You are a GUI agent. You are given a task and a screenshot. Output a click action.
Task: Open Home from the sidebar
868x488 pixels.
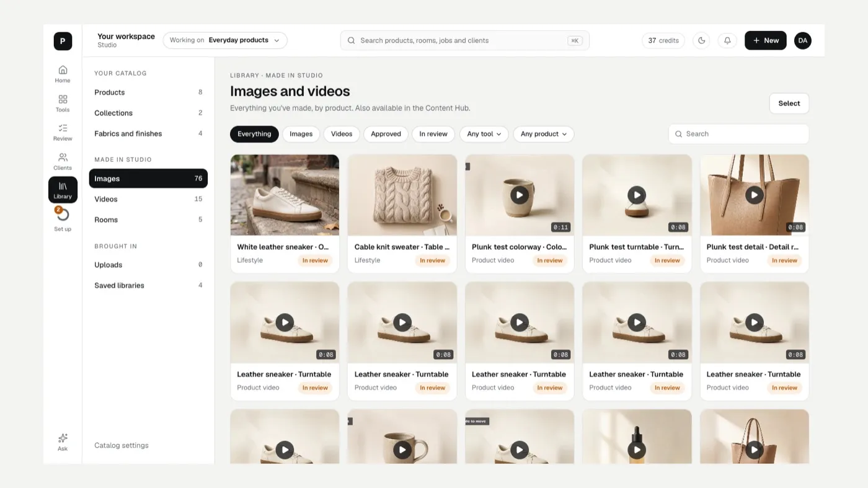[x=63, y=73]
